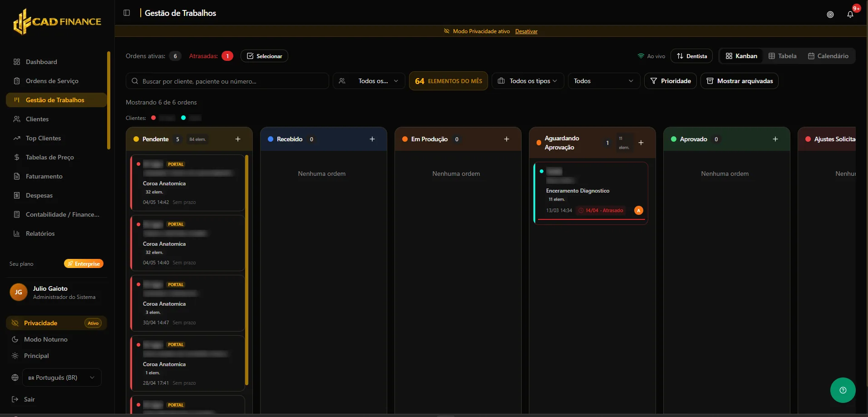Add order to Pendente column
Viewport: 868px width, 417px height.
click(x=238, y=139)
